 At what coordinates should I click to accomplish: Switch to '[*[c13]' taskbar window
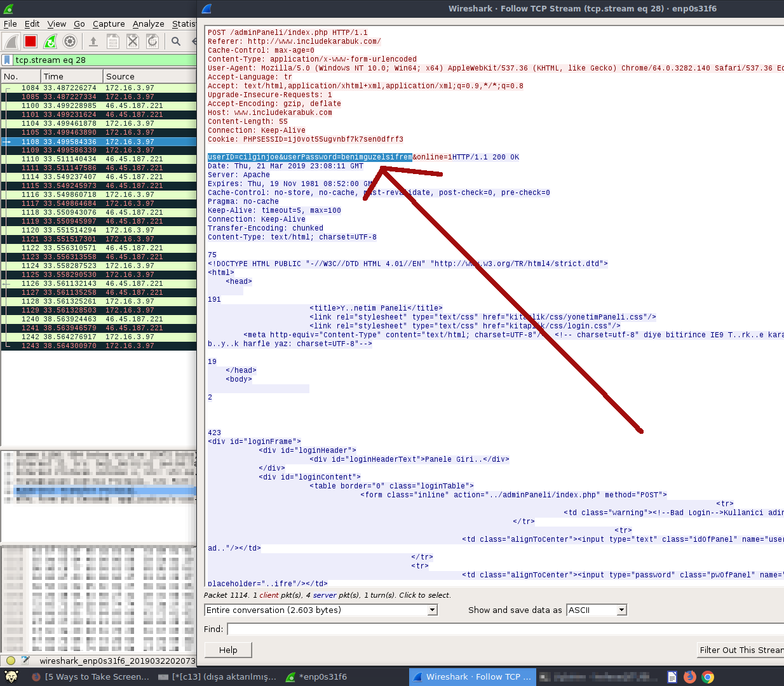coord(217,676)
